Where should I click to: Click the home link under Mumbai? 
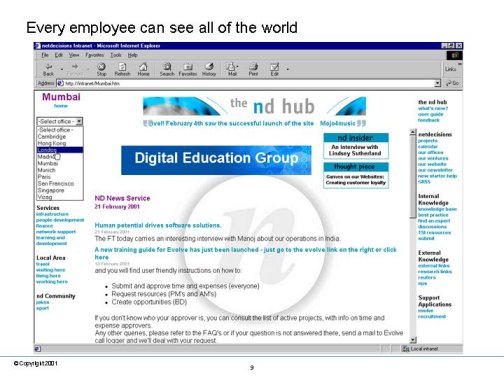point(61,106)
